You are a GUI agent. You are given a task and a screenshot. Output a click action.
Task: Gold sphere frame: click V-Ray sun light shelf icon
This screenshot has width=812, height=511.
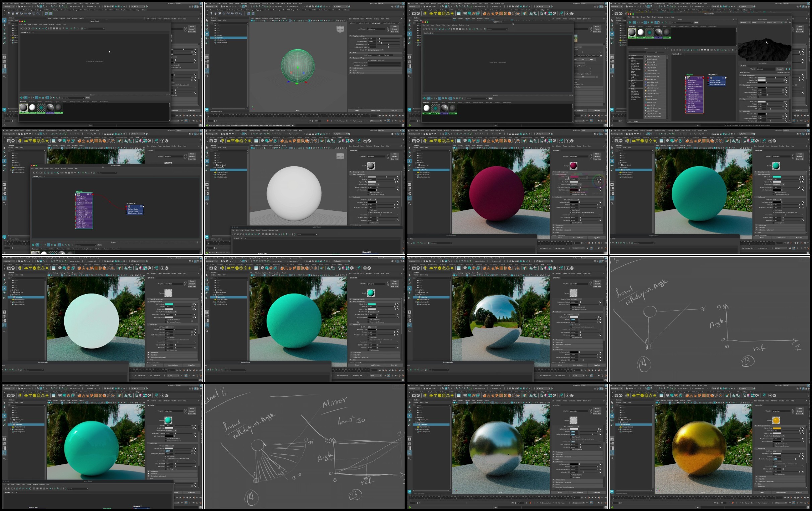click(x=655, y=396)
